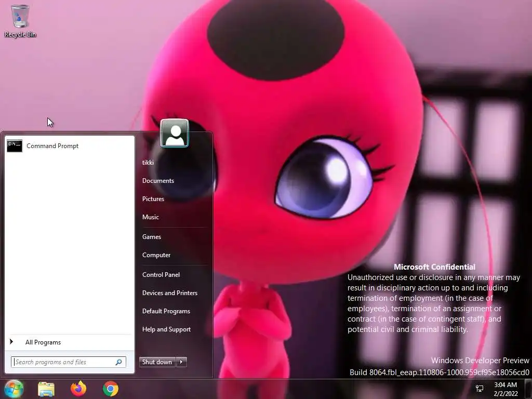Click the Show desktop strip after the clock
Viewport: 532px width, 399px height.
pyautogui.click(x=528, y=389)
